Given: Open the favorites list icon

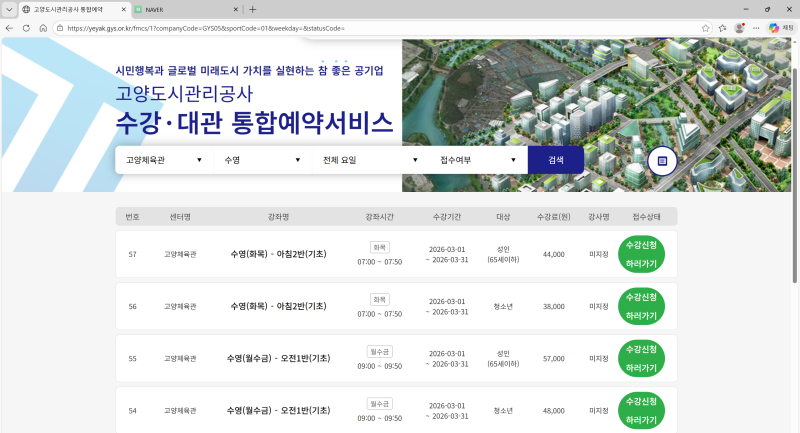Looking at the screenshot, I should click(x=722, y=28).
